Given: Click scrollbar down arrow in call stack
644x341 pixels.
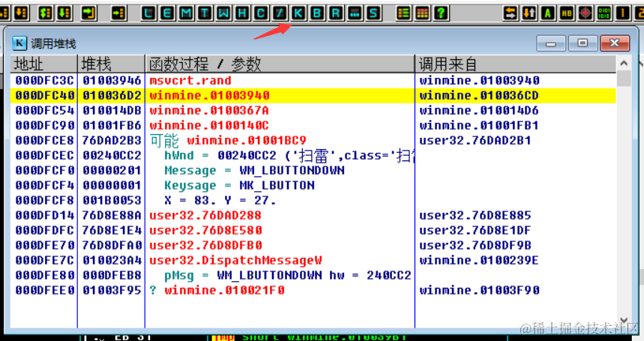Looking at the screenshot, I should pyautogui.click(x=624, y=320).
